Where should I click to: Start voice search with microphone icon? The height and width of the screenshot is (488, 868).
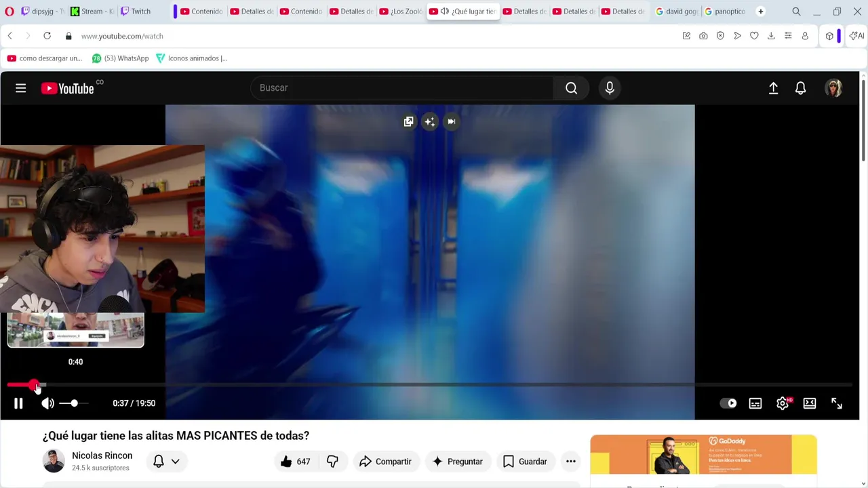point(610,88)
